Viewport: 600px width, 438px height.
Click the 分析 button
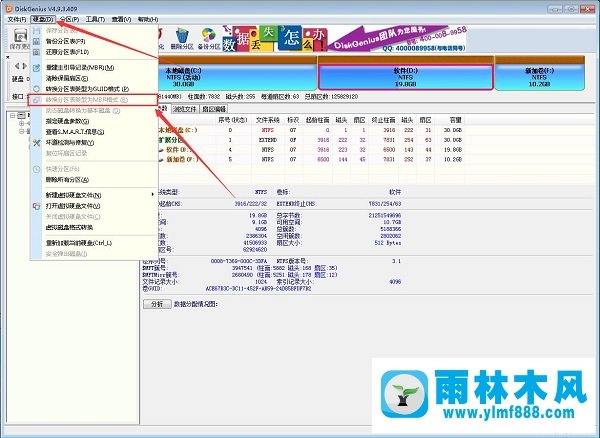[x=157, y=304]
